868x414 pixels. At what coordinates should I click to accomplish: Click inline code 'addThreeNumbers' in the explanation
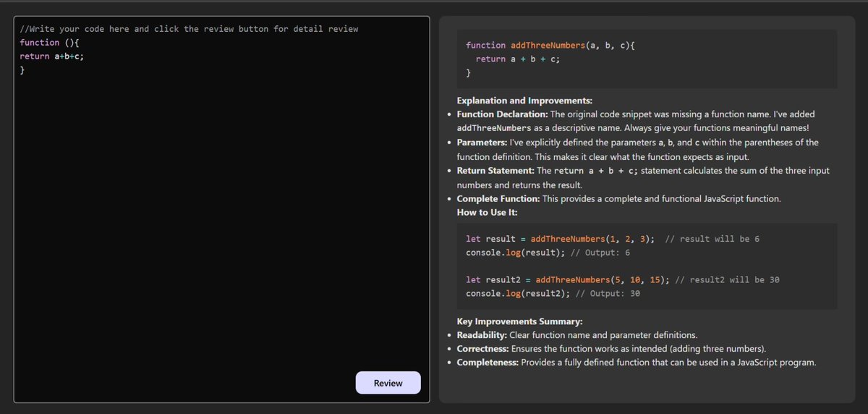click(494, 128)
